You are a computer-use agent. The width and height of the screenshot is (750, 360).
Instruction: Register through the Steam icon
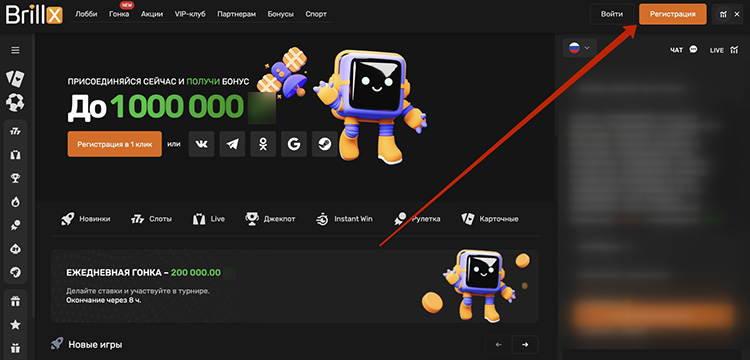tap(325, 144)
